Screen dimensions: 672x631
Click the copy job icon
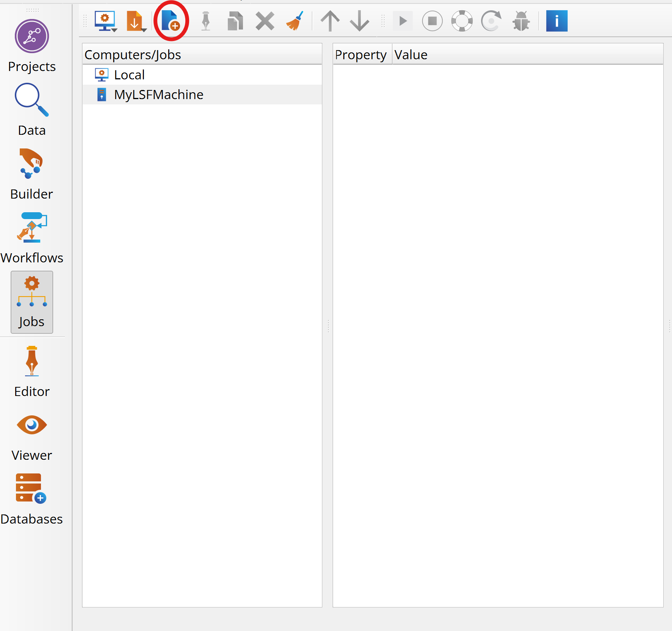pyautogui.click(x=235, y=21)
